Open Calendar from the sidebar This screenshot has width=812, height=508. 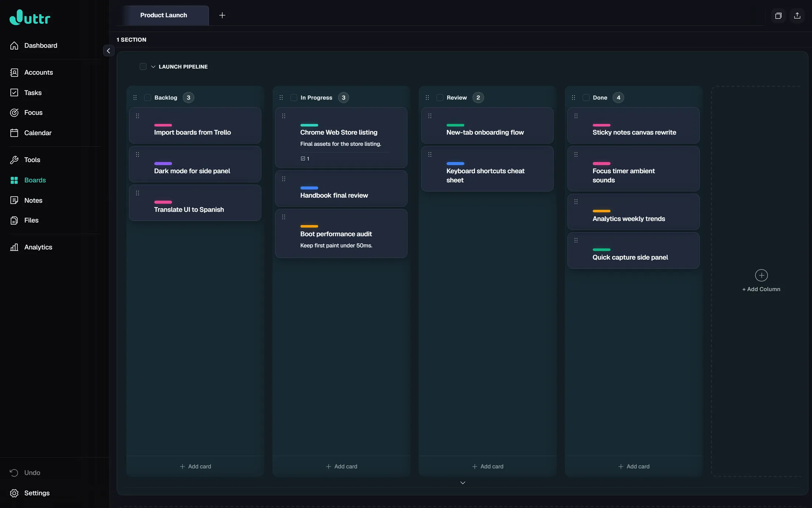(x=38, y=133)
